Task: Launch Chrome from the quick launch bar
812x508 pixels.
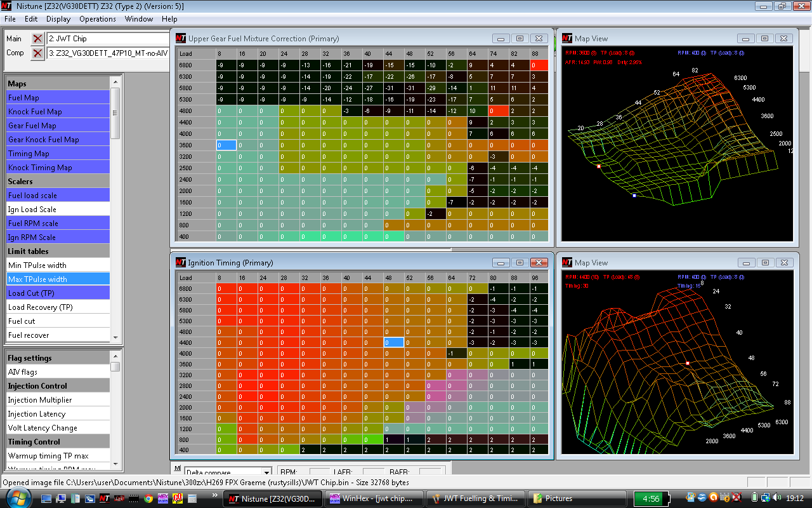Action: [x=148, y=498]
